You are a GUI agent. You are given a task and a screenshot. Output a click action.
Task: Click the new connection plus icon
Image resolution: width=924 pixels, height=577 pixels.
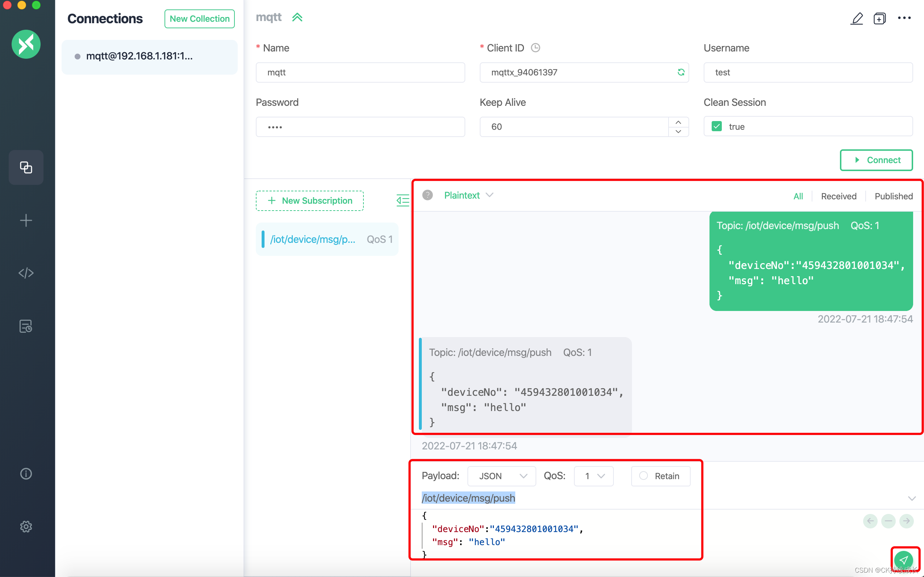26,221
